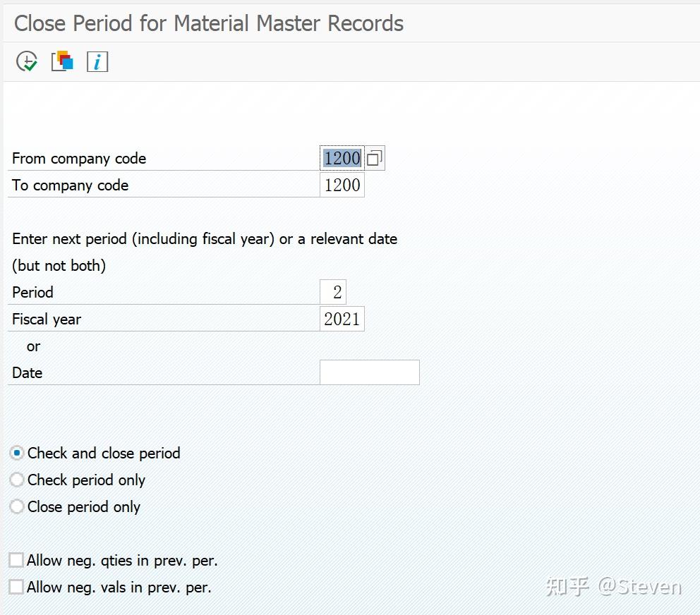
Task: Click the 'Enter next period' instruction text
Action: [x=205, y=239]
